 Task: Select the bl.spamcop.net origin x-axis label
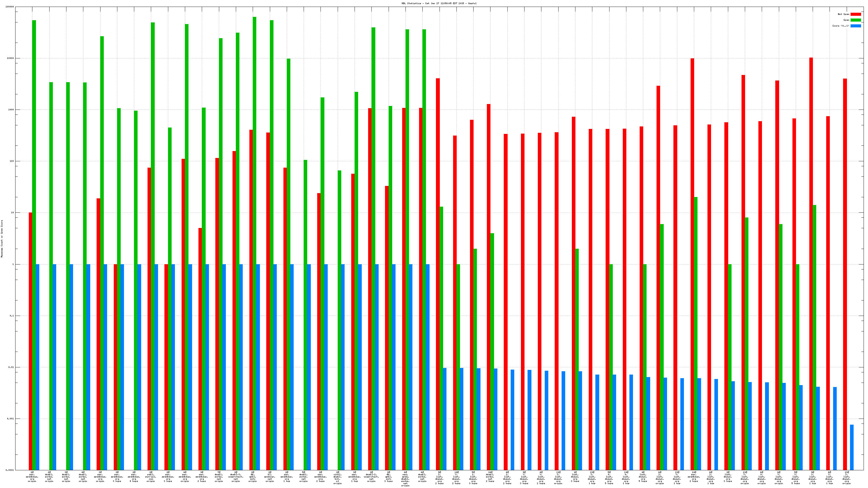click(270, 477)
